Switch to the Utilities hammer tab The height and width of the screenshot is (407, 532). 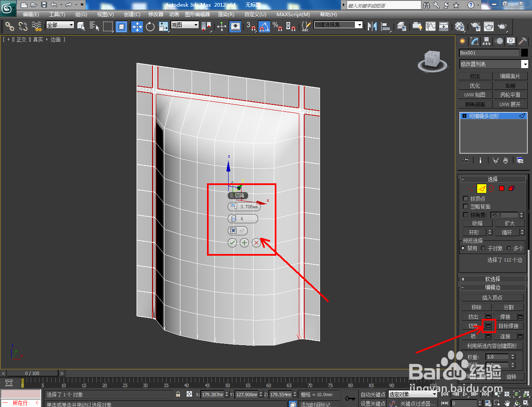pos(522,41)
